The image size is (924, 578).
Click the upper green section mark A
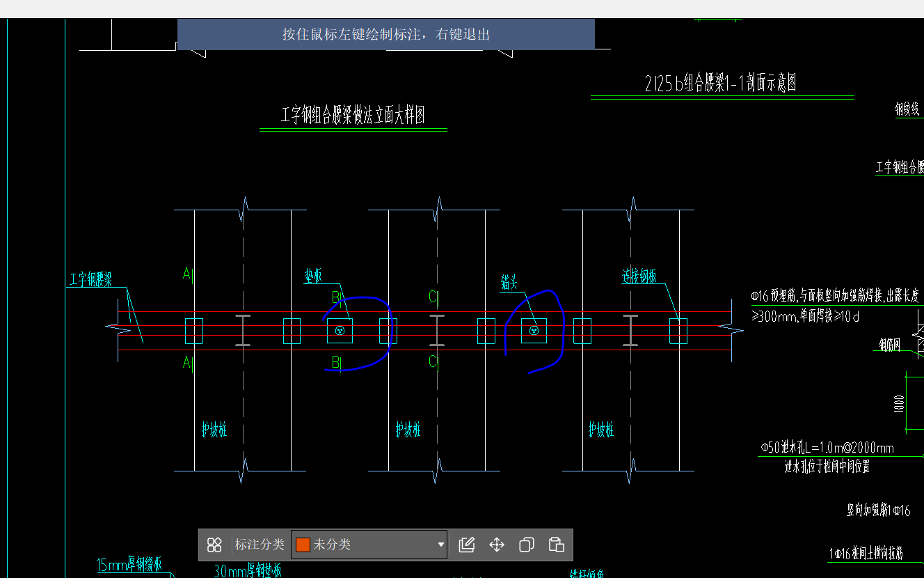[186, 274]
